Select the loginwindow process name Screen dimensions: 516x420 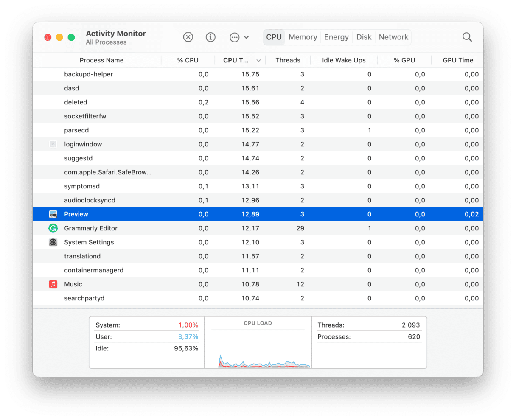[83, 144]
